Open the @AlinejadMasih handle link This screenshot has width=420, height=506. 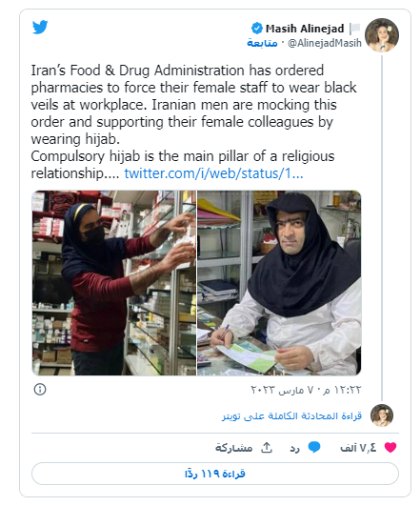pyautogui.click(x=324, y=43)
